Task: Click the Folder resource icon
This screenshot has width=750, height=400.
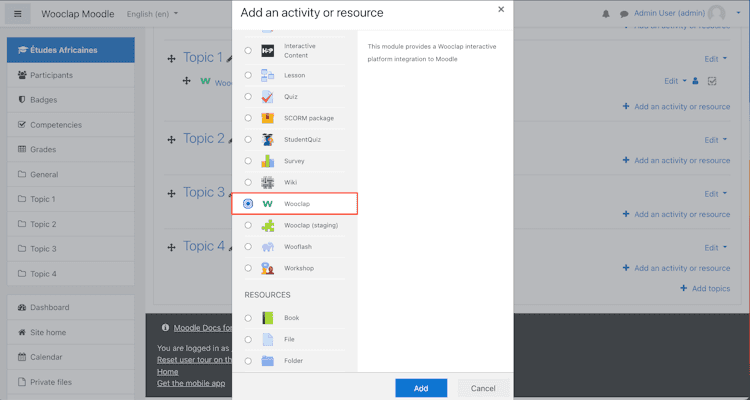Action: point(267,361)
